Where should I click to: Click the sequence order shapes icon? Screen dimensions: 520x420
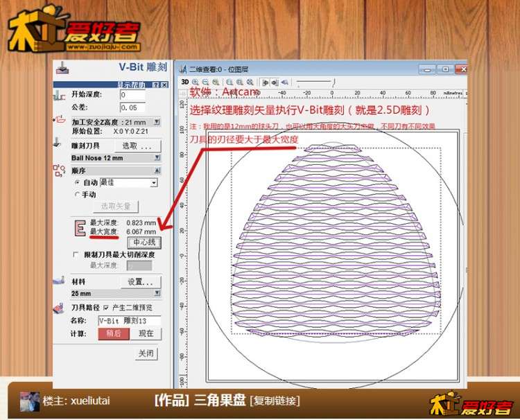coord(59,170)
